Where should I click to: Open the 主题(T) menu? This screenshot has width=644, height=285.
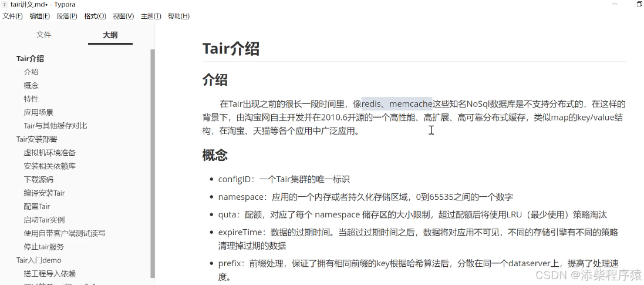tap(151, 16)
